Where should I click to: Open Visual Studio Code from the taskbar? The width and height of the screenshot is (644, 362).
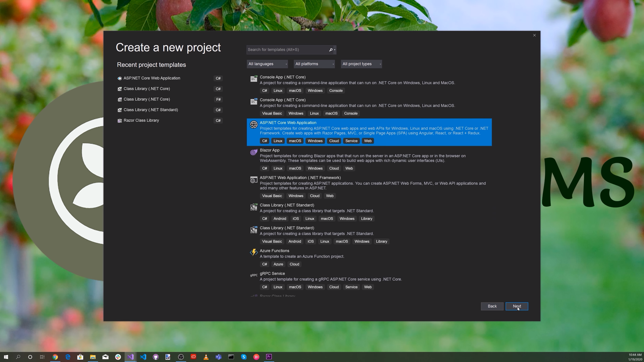tap(143, 357)
